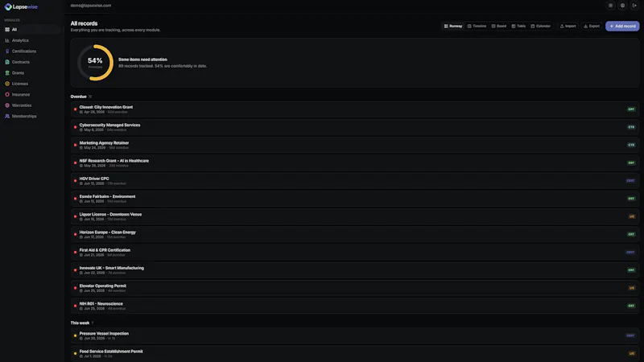Click the settings gear icon top right
Image resolution: width=644 pixels, height=362 pixels.
[x=610, y=6]
